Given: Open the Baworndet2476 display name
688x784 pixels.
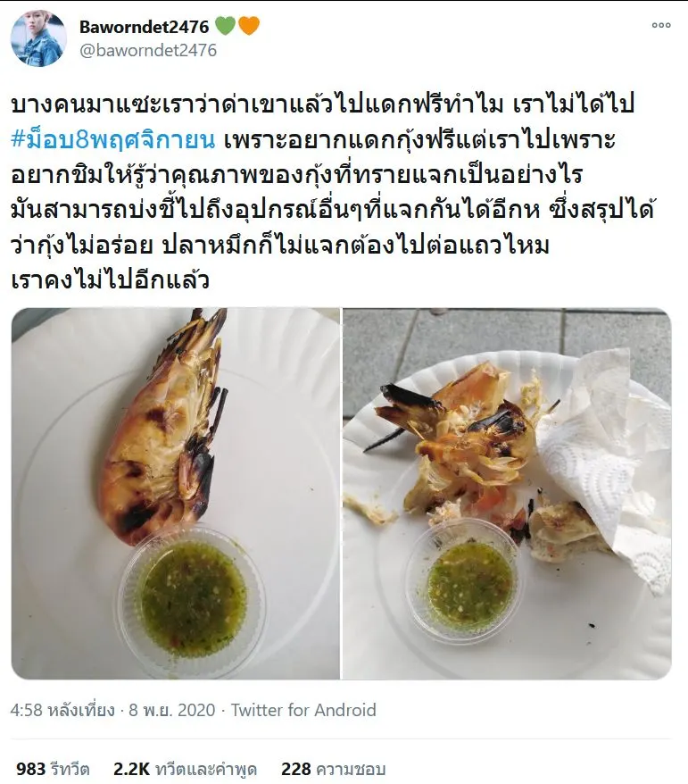Looking at the screenshot, I should coord(144,27).
